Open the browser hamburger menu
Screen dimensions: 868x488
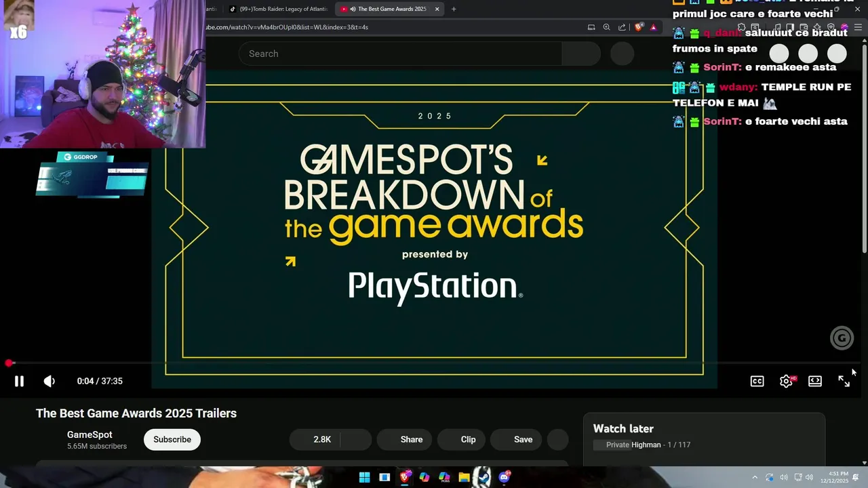(858, 27)
